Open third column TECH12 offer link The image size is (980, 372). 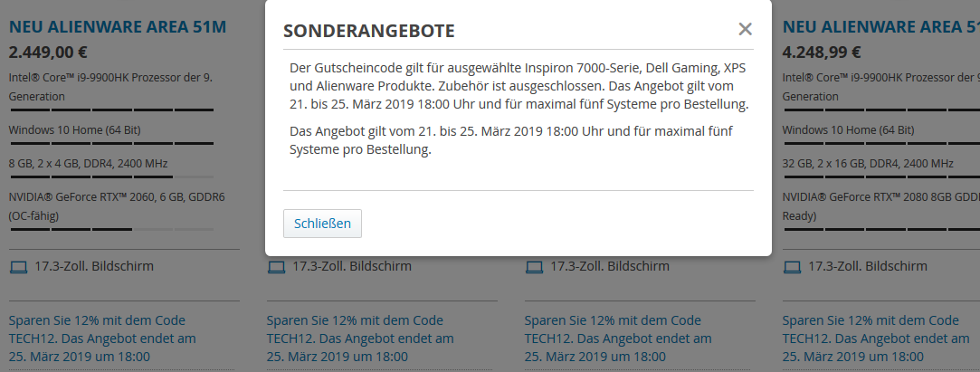pos(618,339)
